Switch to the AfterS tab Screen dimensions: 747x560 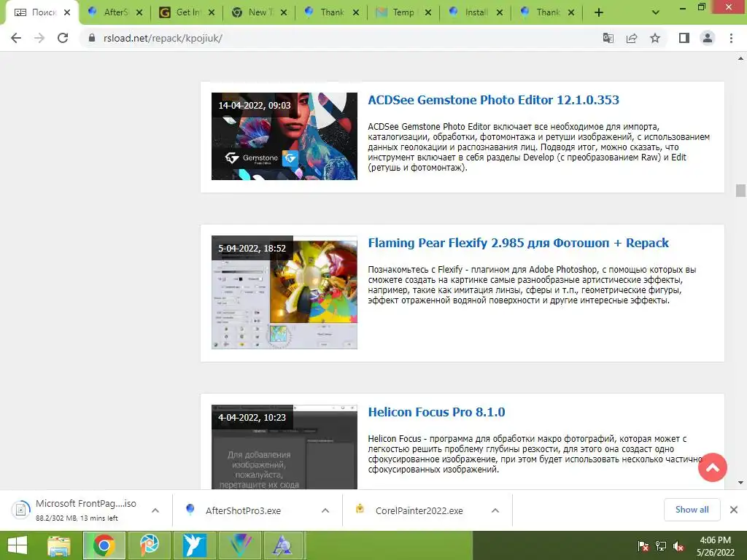click(115, 12)
